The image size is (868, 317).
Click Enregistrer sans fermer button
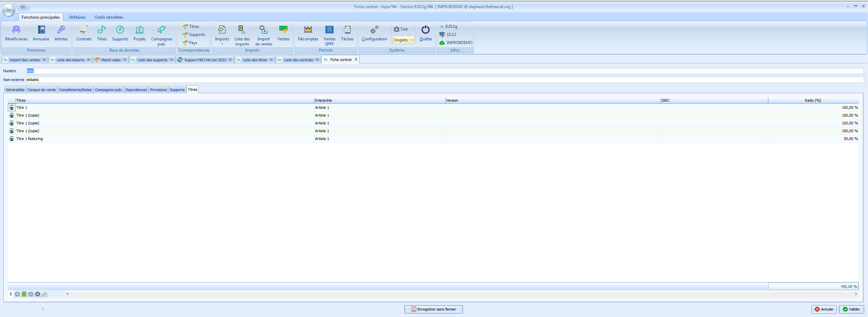[x=433, y=309]
